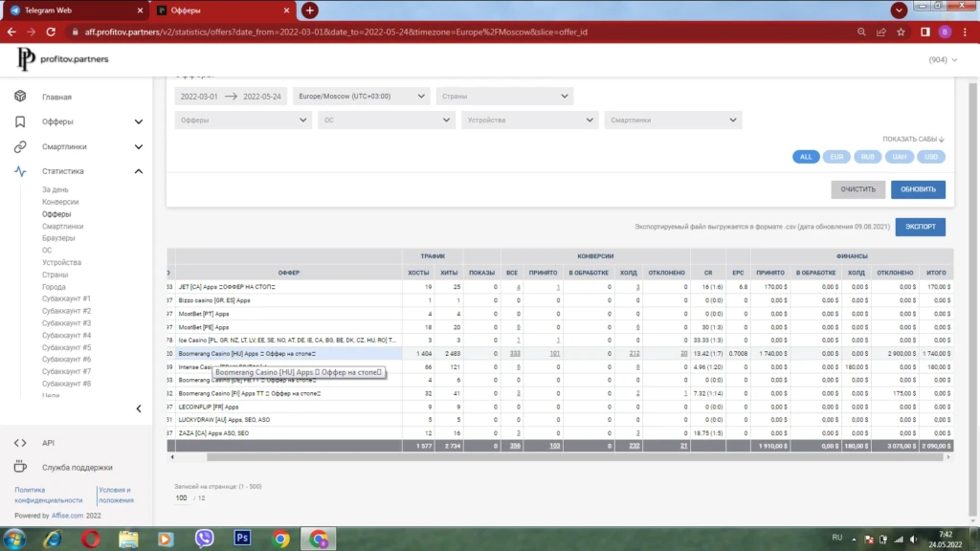The height and width of the screenshot is (551, 980).
Task: Open File Explorer folder in taskbar
Action: [128, 539]
